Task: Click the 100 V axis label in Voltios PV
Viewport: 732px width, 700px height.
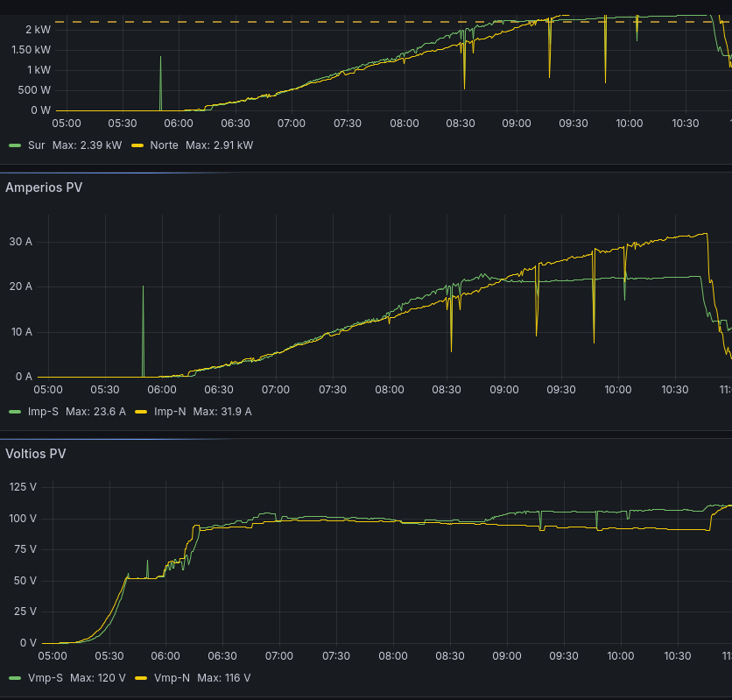Action: coord(23,519)
